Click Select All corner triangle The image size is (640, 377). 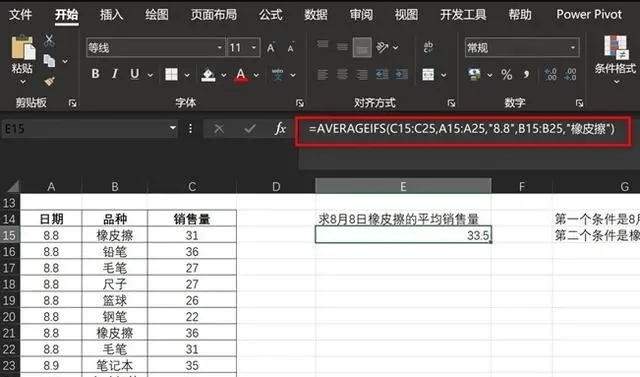point(12,186)
